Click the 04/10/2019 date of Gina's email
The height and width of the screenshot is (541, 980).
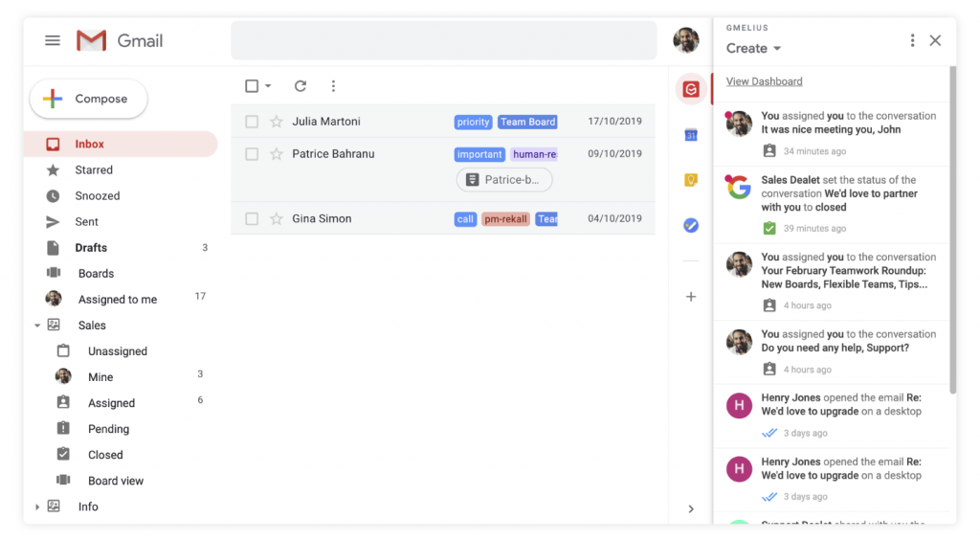click(614, 219)
